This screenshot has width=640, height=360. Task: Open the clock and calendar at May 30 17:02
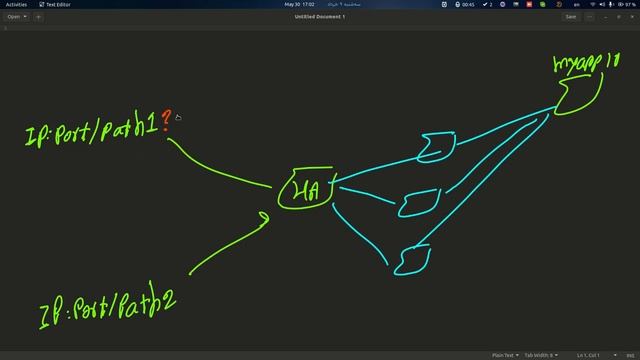(299, 4)
